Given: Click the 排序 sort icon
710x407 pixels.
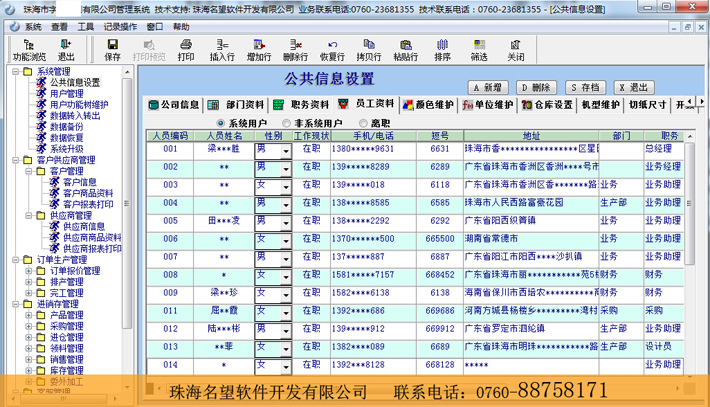Looking at the screenshot, I should click(442, 50).
